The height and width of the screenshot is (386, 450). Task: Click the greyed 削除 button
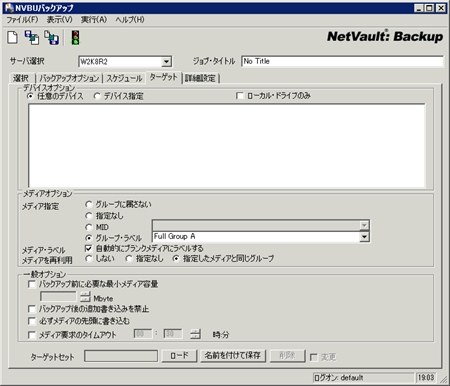[x=287, y=356]
